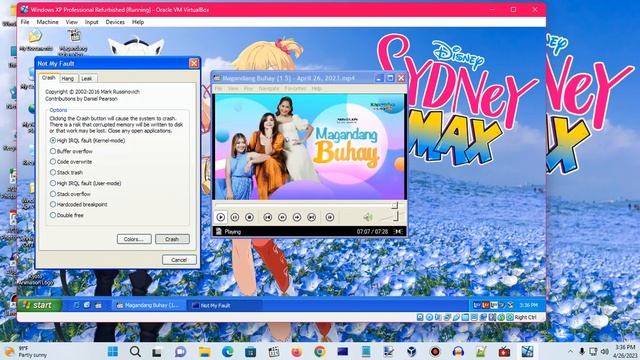Image resolution: width=640 pixels, height=360 pixels.
Task: Click the Right Ctrl host key indicator
Action: 525,317
